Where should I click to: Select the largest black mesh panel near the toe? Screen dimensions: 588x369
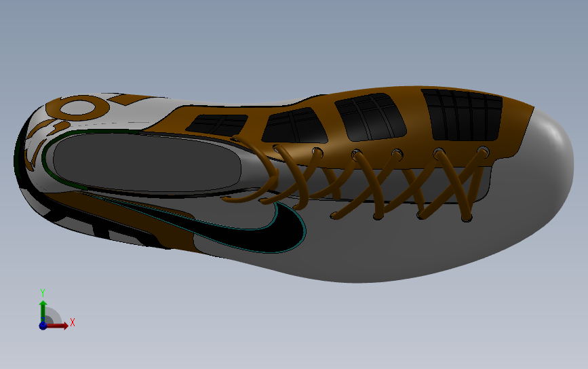click(x=463, y=115)
